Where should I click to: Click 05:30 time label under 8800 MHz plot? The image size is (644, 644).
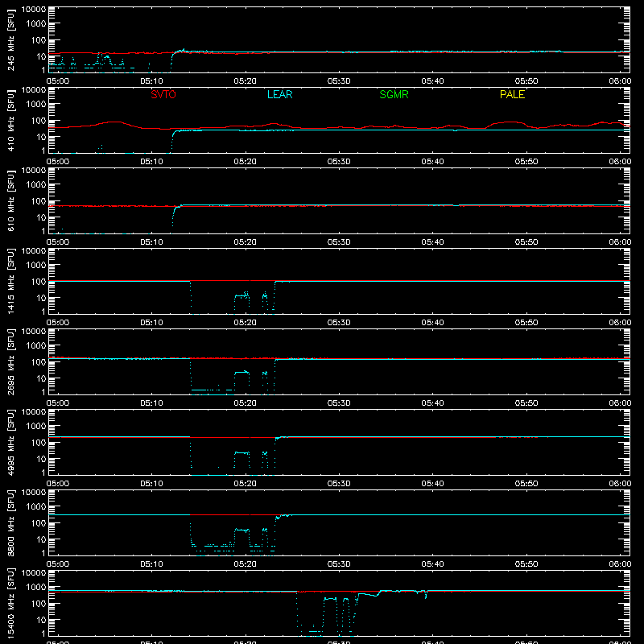pos(339,564)
